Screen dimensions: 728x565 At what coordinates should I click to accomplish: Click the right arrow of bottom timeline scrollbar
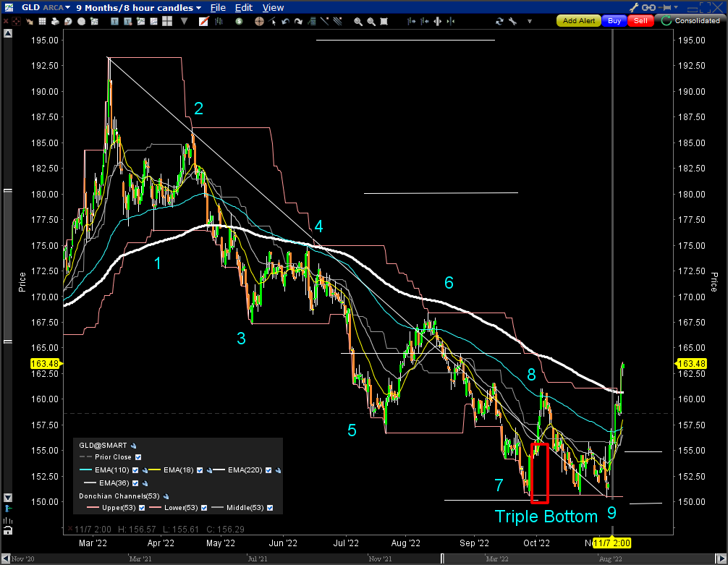721,558
